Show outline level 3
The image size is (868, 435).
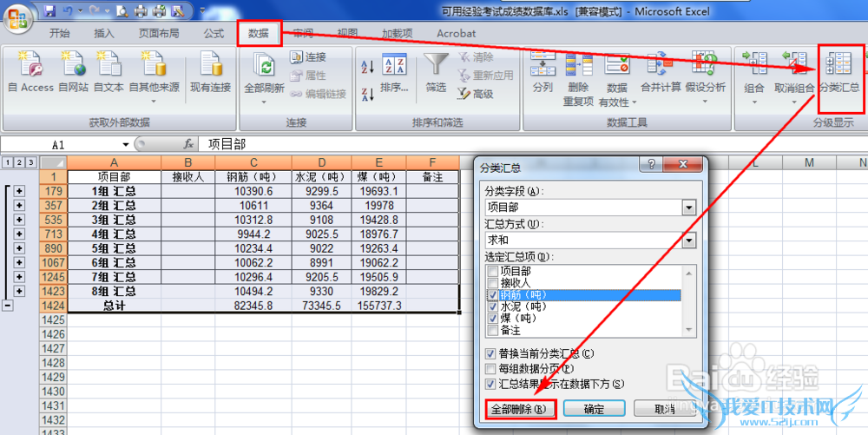(x=31, y=162)
